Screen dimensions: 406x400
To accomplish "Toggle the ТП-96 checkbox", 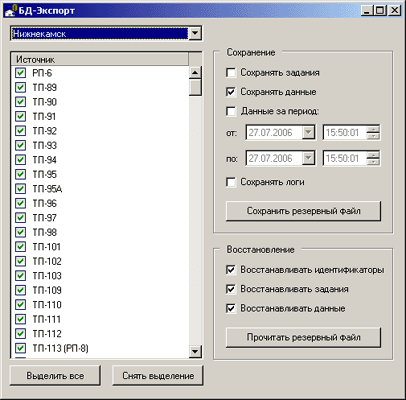I will 20,203.
